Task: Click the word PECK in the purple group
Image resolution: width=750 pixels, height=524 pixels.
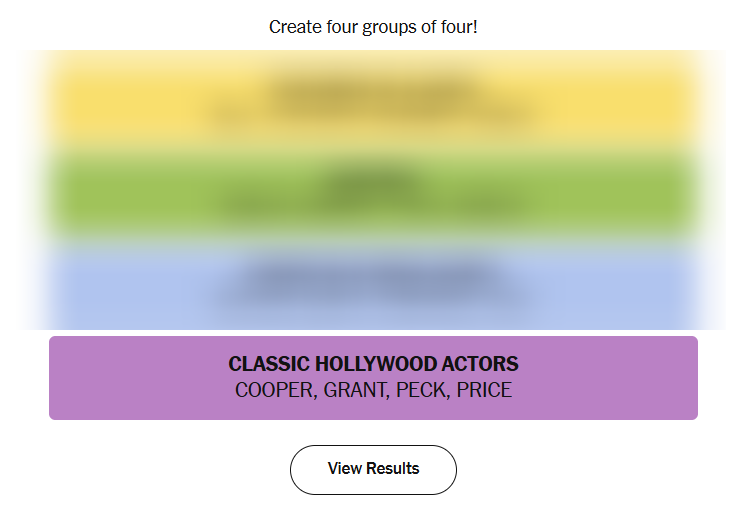Action: [421, 391]
